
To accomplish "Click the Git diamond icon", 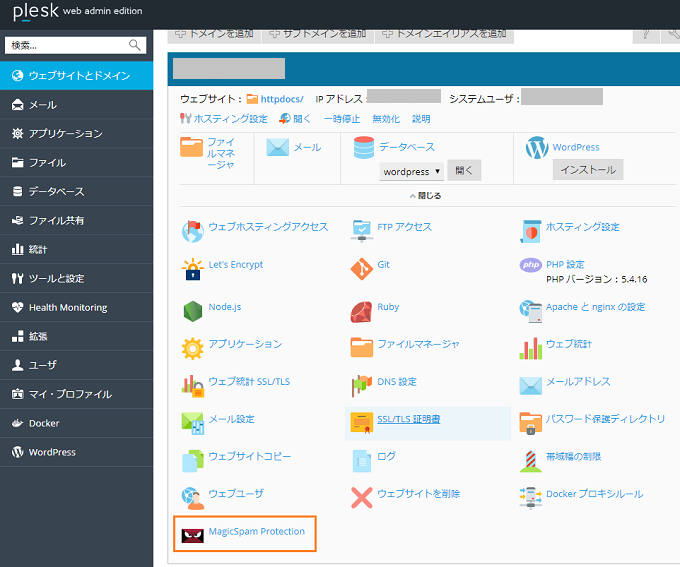I will 362,269.
